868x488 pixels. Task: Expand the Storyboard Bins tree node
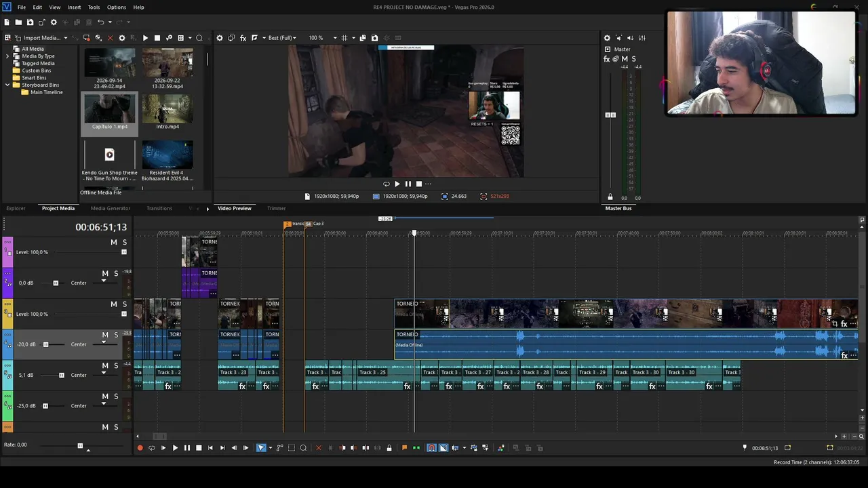coord(7,85)
